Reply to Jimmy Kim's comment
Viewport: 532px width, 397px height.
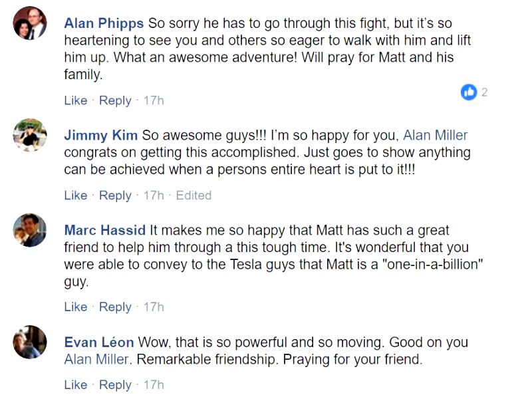[x=115, y=196]
